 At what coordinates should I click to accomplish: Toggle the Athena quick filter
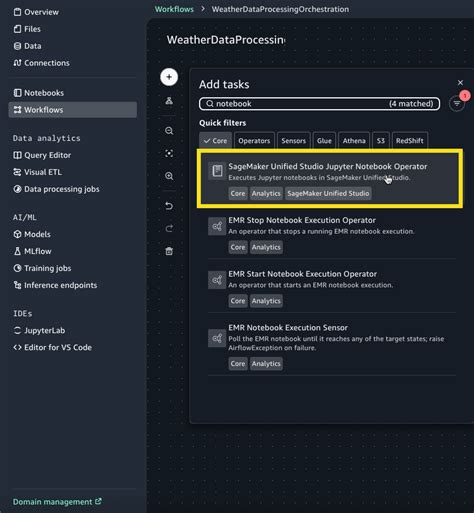click(x=354, y=141)
